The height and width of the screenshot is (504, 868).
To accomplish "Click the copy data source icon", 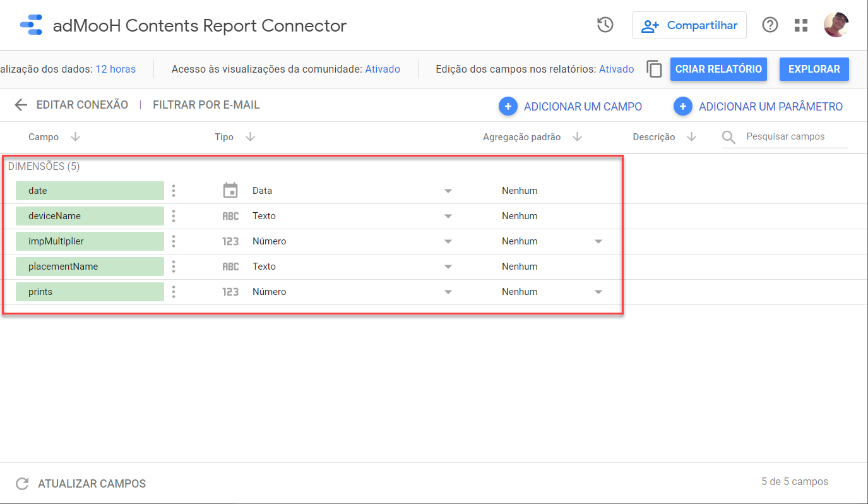I will (x=655, y=69).
